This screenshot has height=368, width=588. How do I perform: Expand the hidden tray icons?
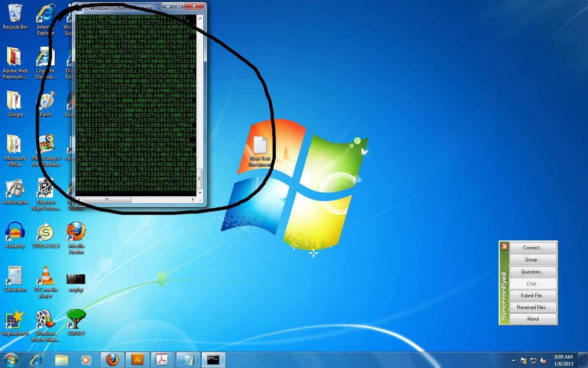pos(513,361)
